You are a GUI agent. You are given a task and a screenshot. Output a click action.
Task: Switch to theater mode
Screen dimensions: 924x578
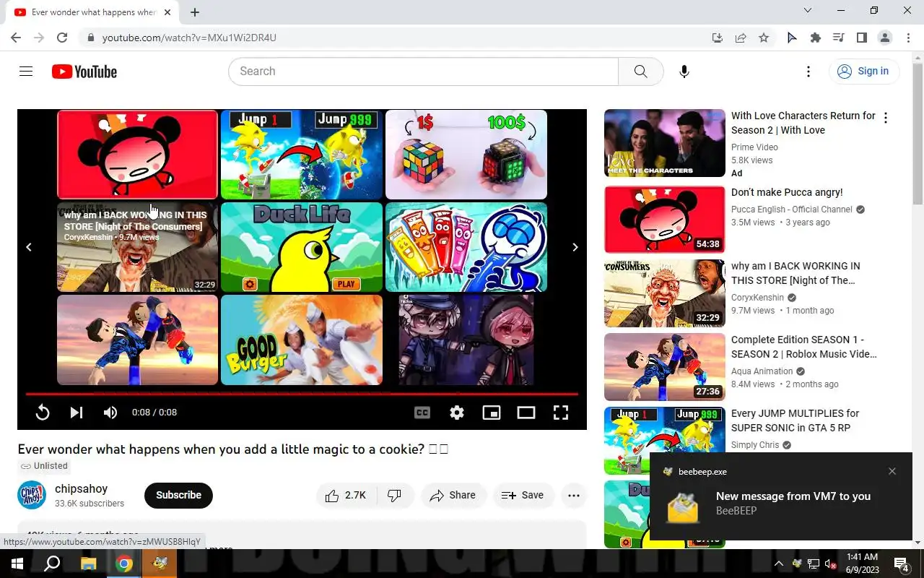526,413
